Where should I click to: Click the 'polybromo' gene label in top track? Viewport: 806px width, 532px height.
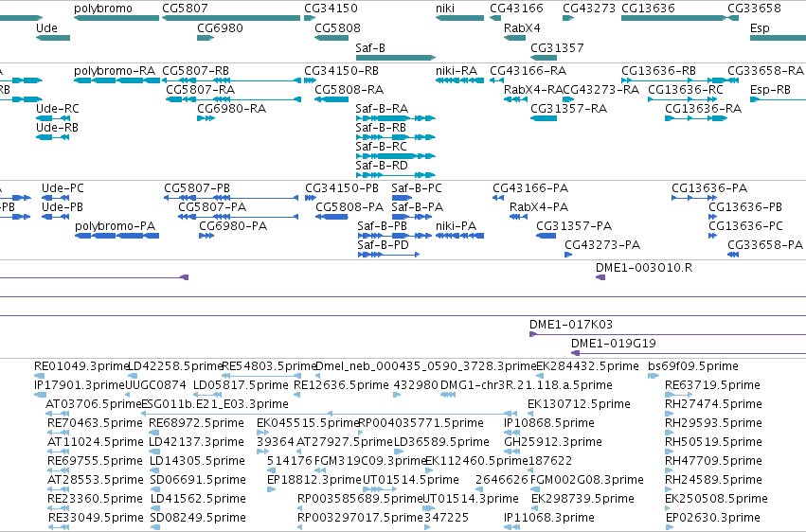coord(103,9)
